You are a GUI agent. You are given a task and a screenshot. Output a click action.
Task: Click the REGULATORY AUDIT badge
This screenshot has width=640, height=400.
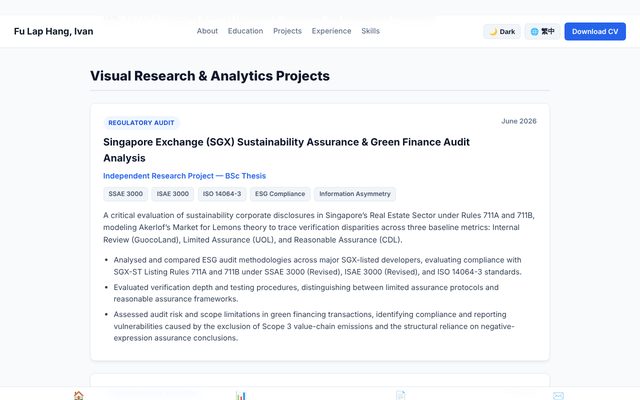coord(141,123)
